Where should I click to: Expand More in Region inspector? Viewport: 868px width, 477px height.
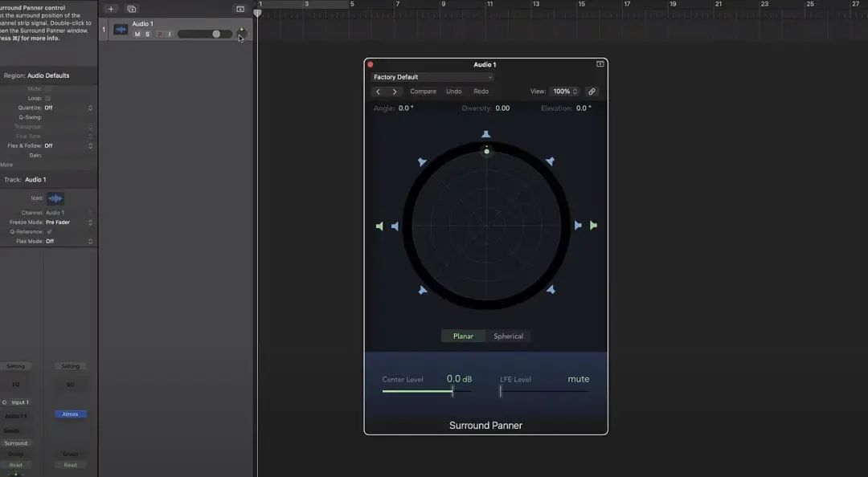pos(6,165)
